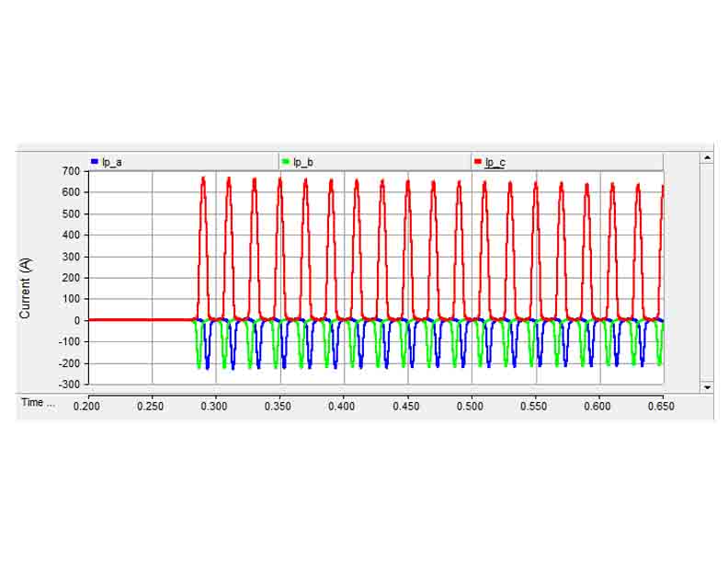The image size is (728, 563).
Task: Click the 0 value on the current axis
Action: pos(78,320)
